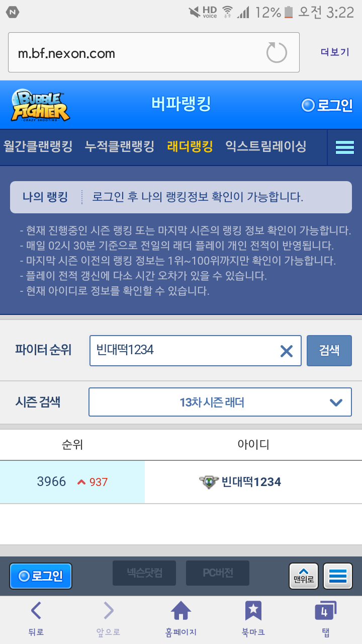This screenshot has height=644, width=362.
Task: Open the footer hamburger menu icon
Action: pos(338,576)
